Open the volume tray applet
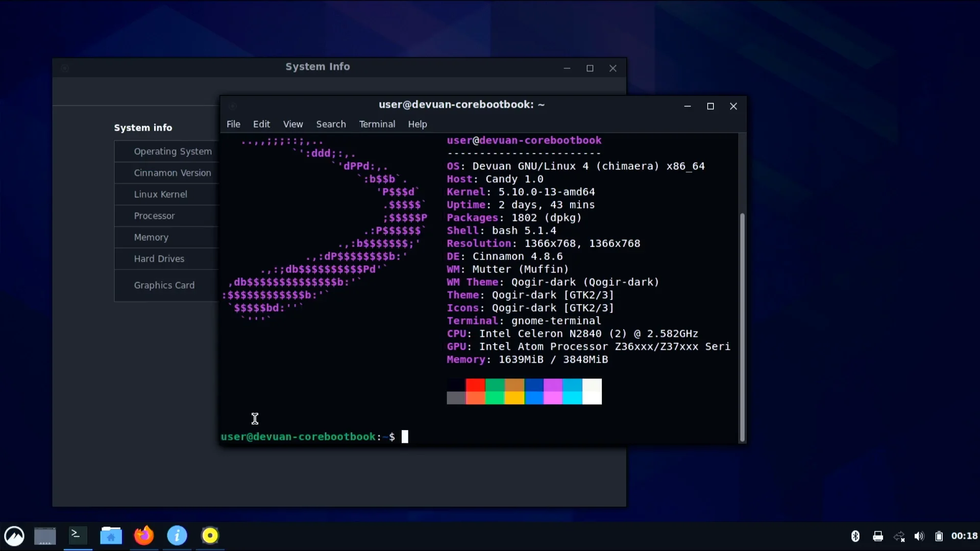The image size is (980, 551). coord(919,536)
